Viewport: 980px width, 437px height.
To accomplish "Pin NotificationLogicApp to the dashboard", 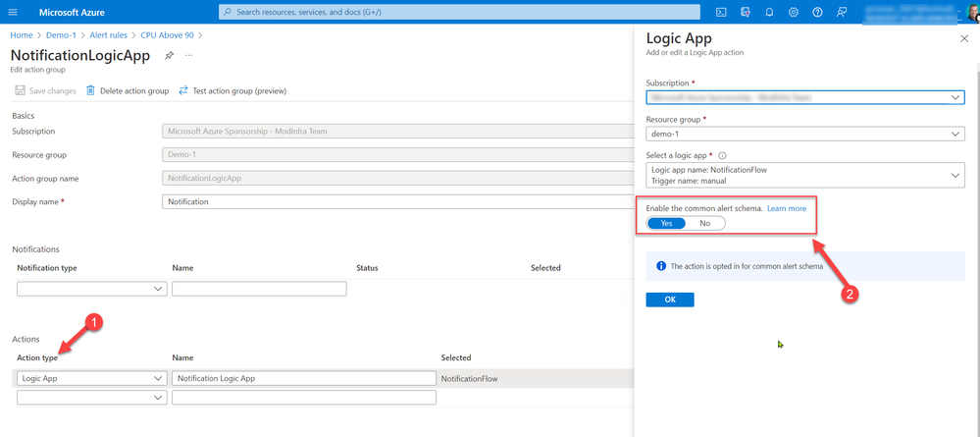I will 169,56.
